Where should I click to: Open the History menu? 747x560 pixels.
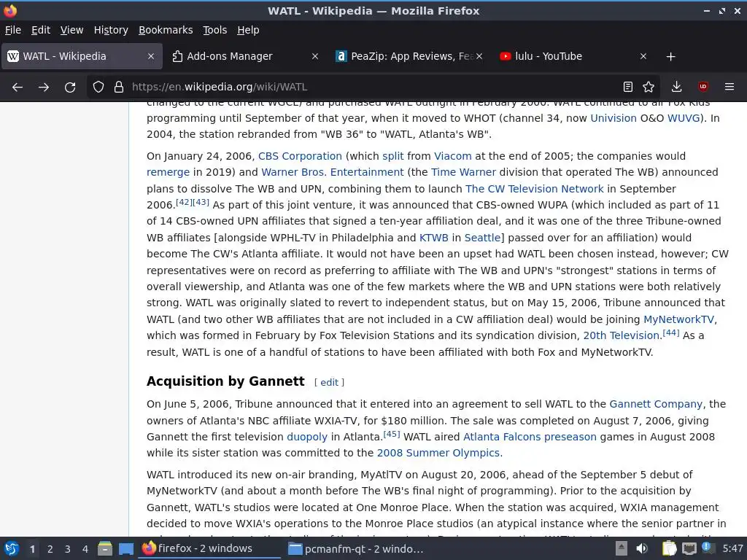click(111, 30)
